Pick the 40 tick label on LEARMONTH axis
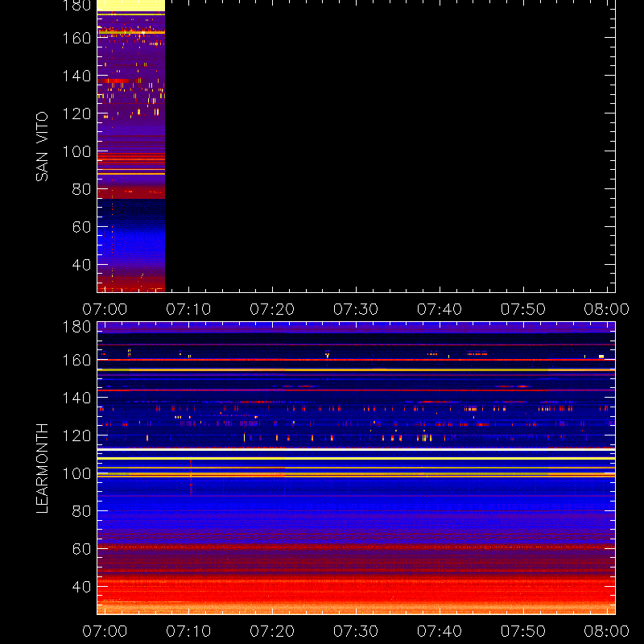Image resolution: width=644 pixels, height=644 pixels. [82, 587]
